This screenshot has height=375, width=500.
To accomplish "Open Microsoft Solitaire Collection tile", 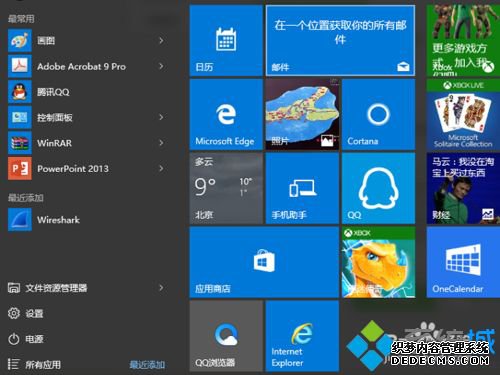I will (463, 114).
